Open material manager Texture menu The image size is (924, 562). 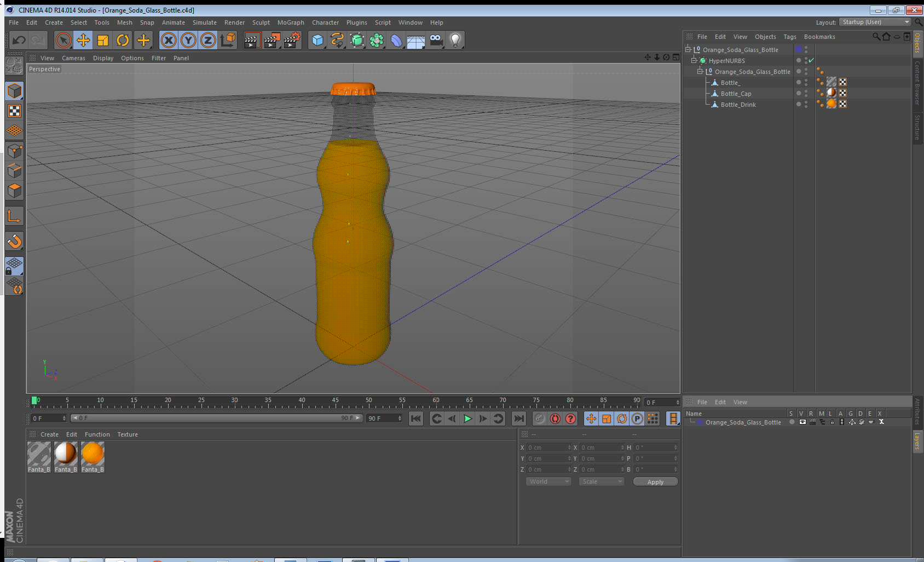pos(128,434)
